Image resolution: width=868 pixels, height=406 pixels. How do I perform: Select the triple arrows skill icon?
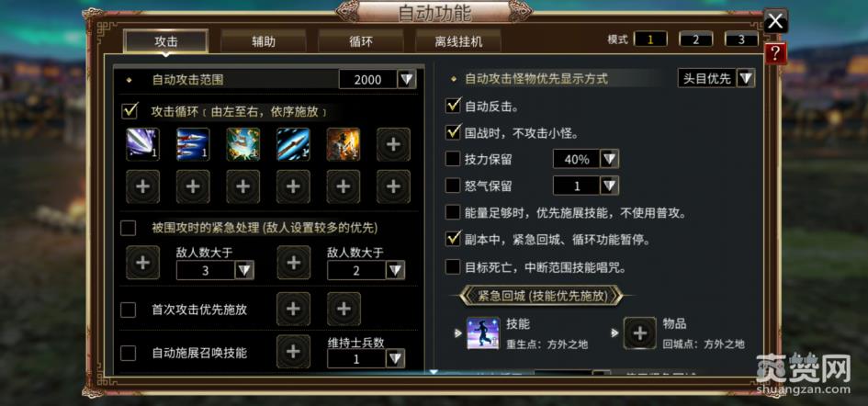193,144
